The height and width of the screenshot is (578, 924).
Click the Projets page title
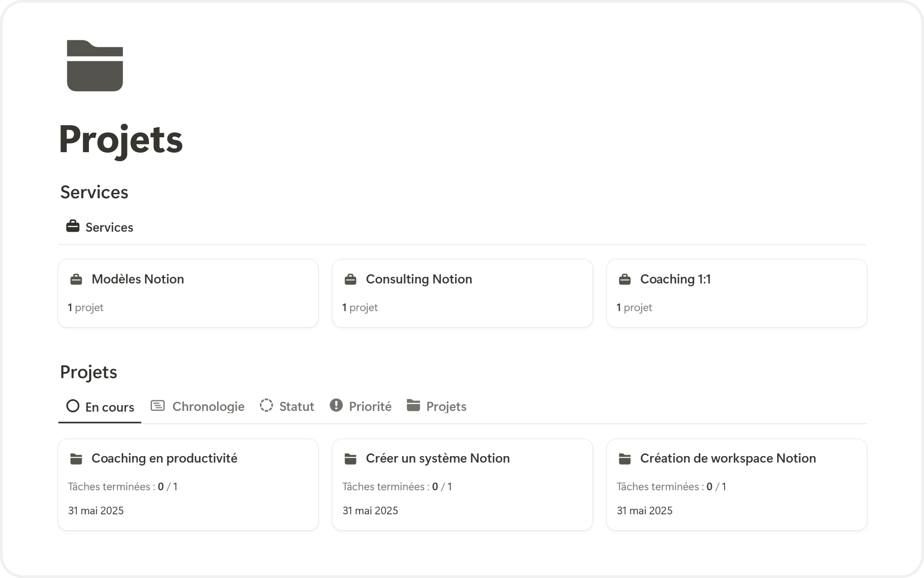pyautogui.click(x=120, y=140)
